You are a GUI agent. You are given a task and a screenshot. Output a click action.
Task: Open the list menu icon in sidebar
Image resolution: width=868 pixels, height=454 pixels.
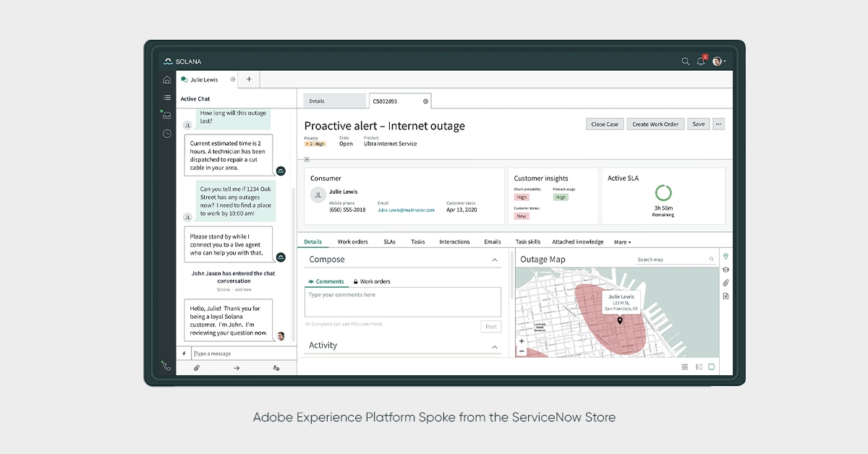167,98
